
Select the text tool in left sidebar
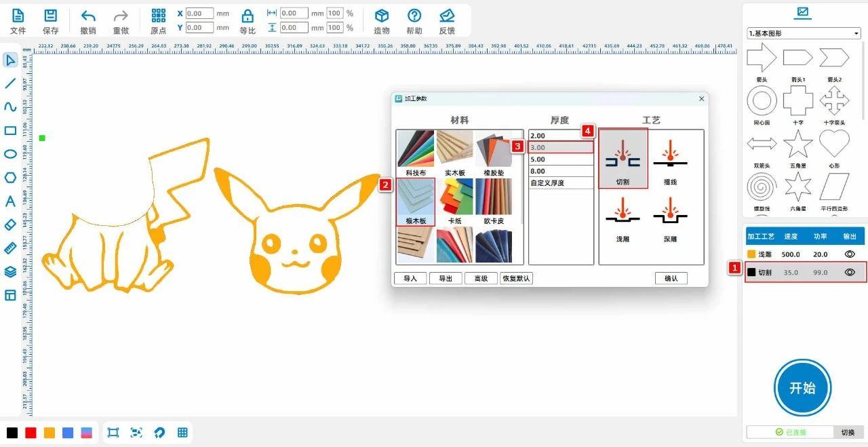[x=10, y=201]
